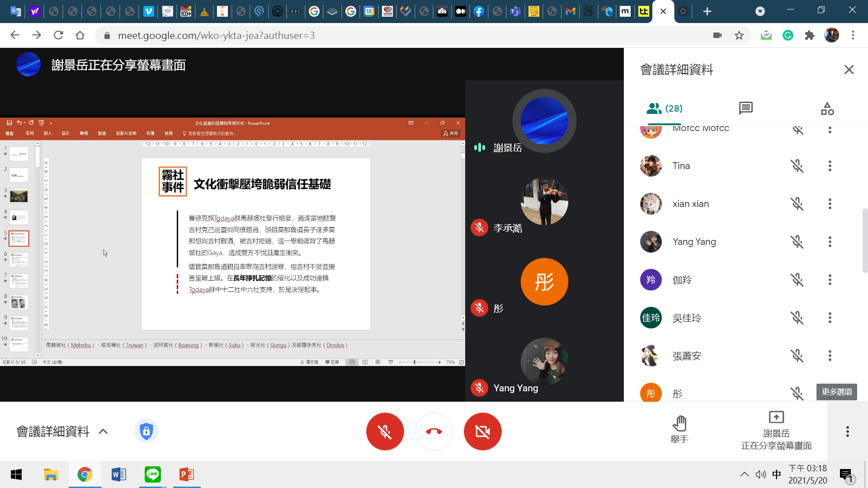Close the meeting details side panel

pos(849,70)
